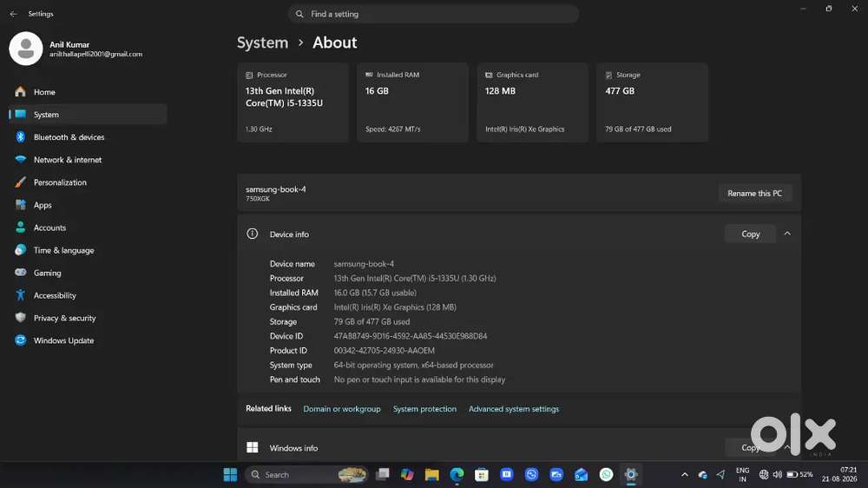Open Accounts settings

88,228
